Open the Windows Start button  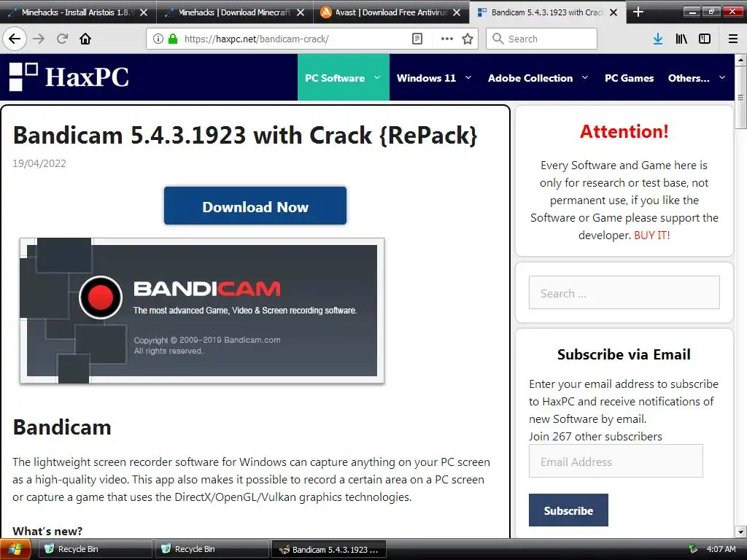[15, 549]
